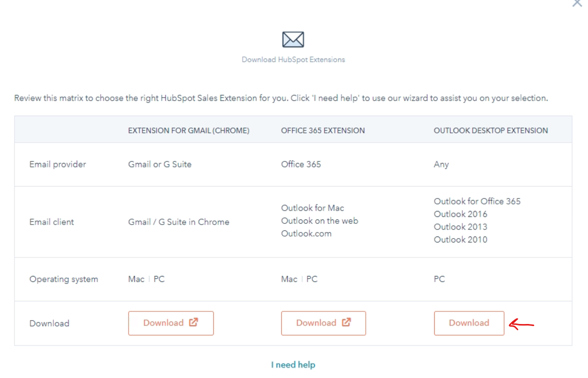Click the 'Gmail or G Suite' cell

pos(159,164)
